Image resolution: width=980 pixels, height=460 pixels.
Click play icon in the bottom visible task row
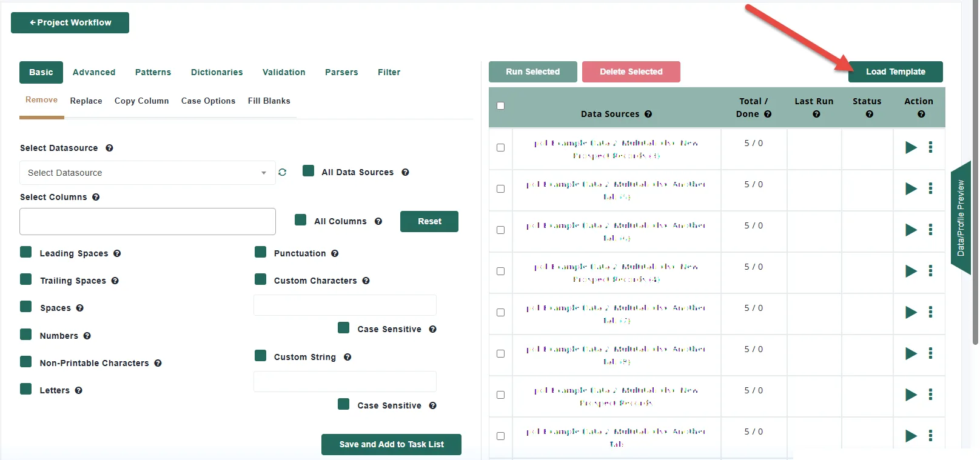(x=911, y=436)
